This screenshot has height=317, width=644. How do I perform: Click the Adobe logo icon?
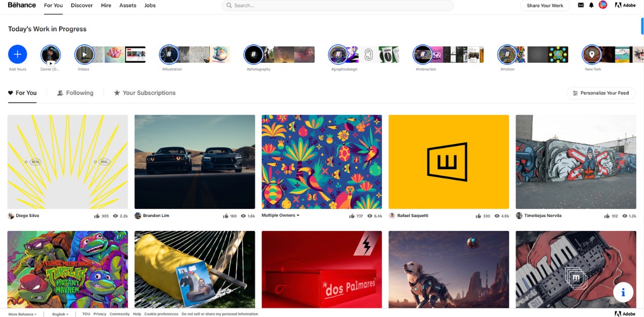(x=625, y=5)
